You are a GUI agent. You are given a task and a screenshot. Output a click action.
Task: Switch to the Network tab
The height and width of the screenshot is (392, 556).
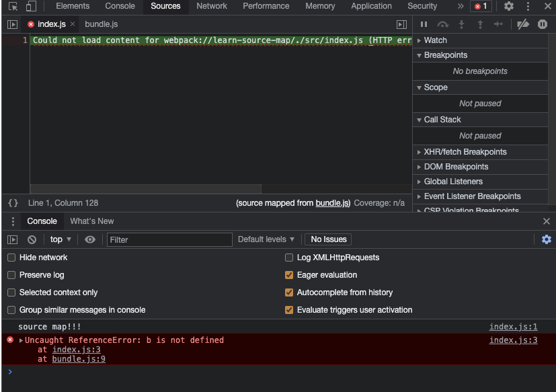click(x=212, y=6)
